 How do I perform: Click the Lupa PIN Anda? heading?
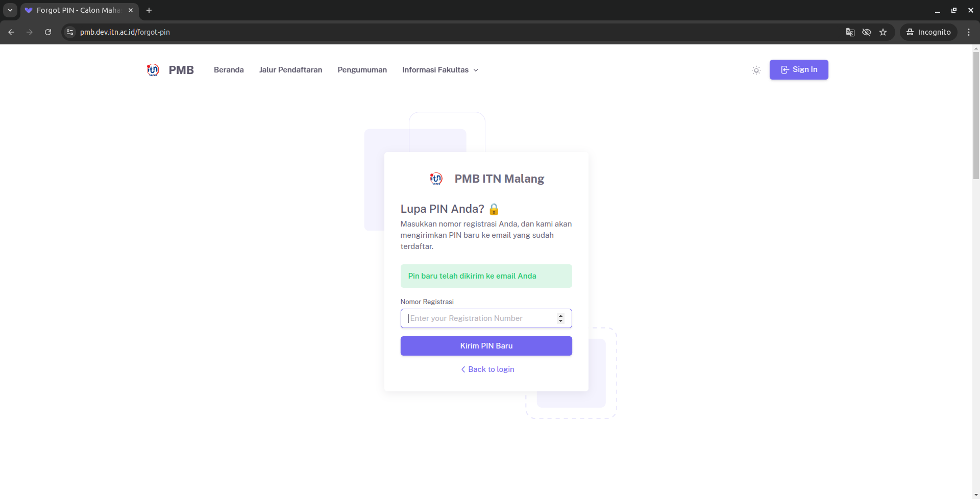coord(450,209)
